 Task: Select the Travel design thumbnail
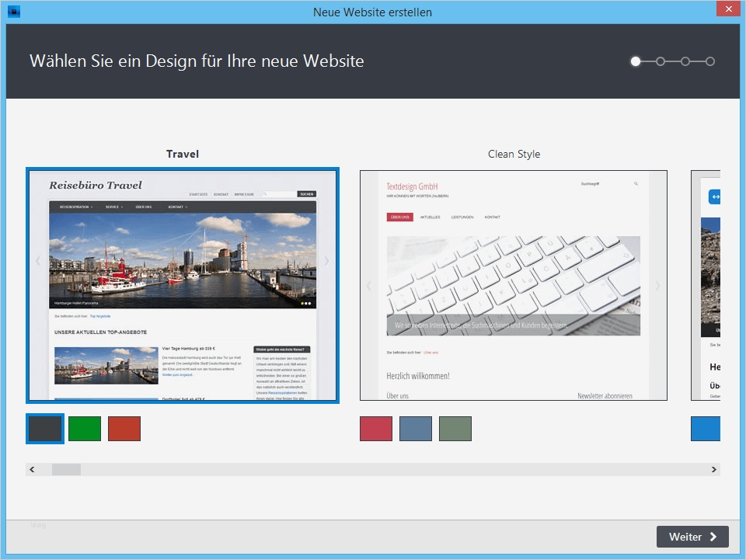[x=183, y=284]
